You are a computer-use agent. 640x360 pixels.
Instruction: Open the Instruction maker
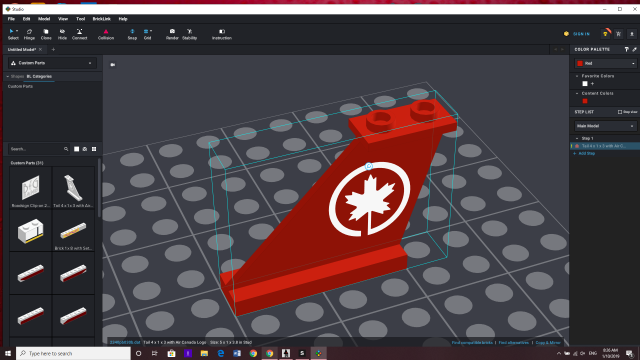(x=222, y=34)
